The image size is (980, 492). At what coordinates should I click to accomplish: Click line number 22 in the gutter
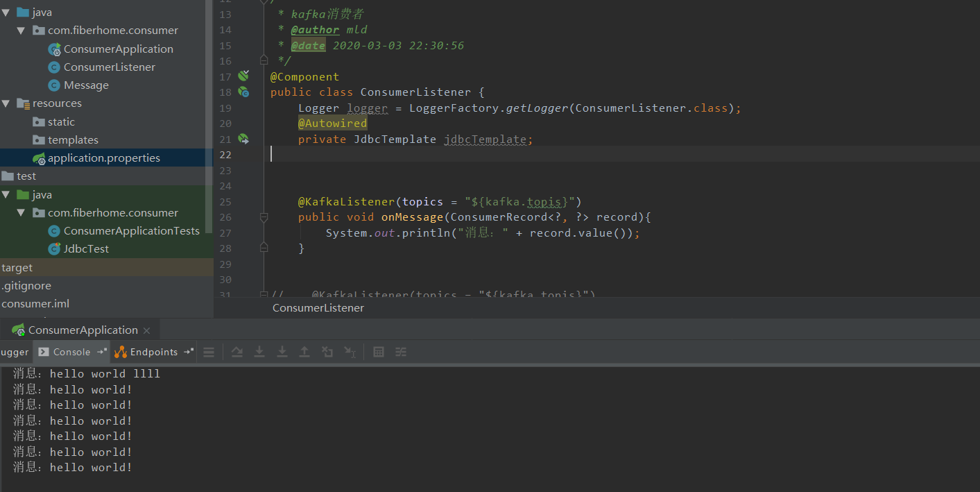[x=225, y=155]
